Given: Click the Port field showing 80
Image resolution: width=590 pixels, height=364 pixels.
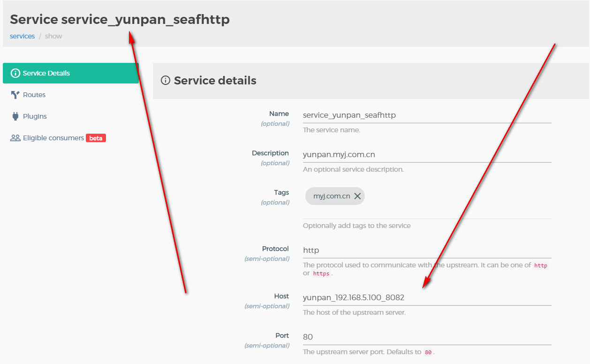Looking at the screenshot, I should 427,337.
